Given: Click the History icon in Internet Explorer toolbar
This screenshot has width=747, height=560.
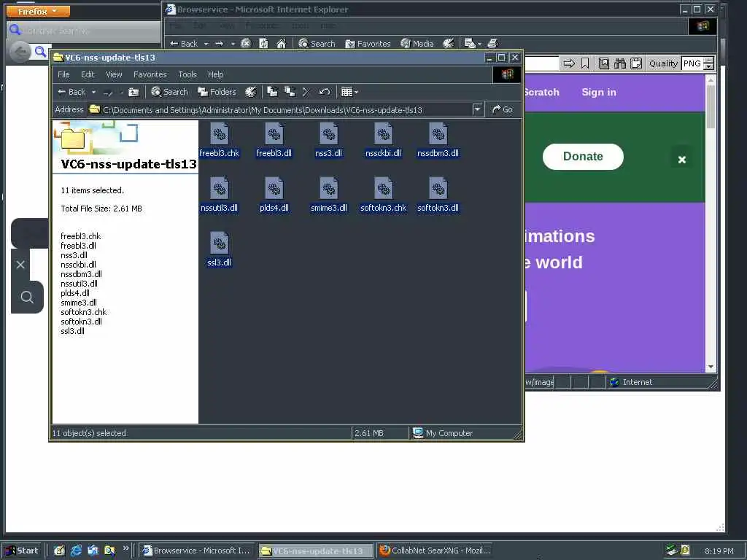Looking at the screenshot, I should click(x=449, y=43).
